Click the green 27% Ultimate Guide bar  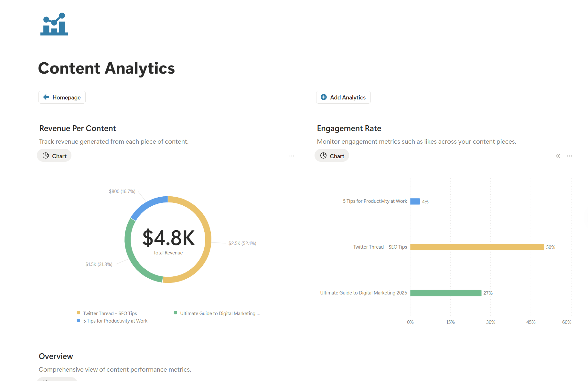tap(445, 293)
